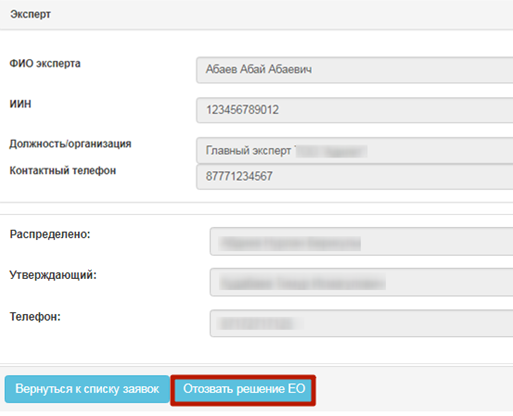Focus the Утверждающий input field
The width and height of the screenshot is (513, 416).
tap(361, 282)
